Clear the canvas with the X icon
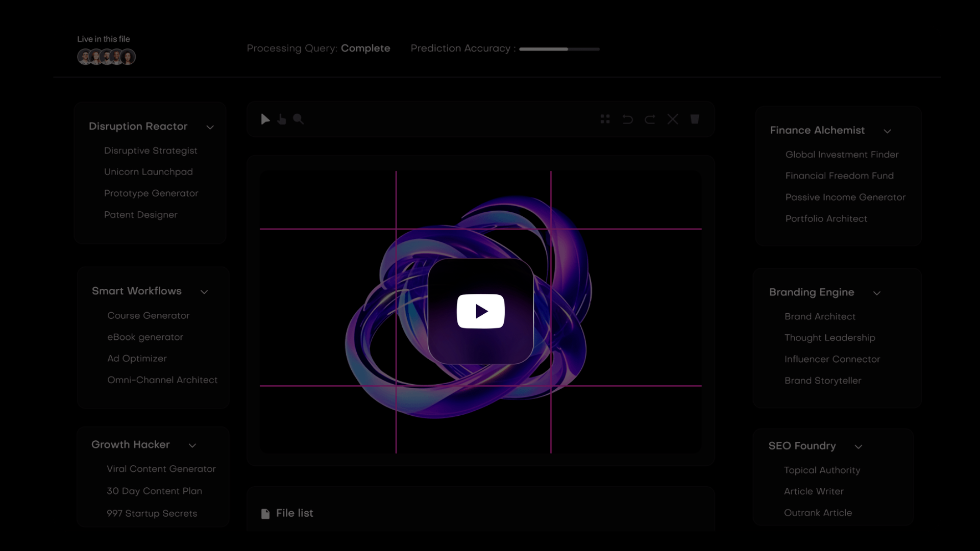This screenshot has height=551, width=980. pyautogui.click(x=672, y=119)
